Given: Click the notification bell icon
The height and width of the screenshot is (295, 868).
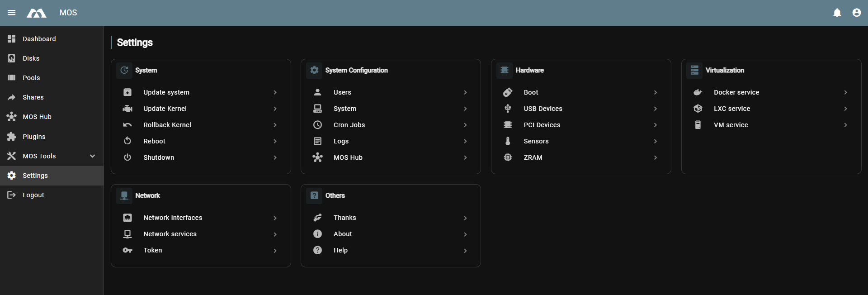Looking at the screenshot, I should click(x=837, y=13).
